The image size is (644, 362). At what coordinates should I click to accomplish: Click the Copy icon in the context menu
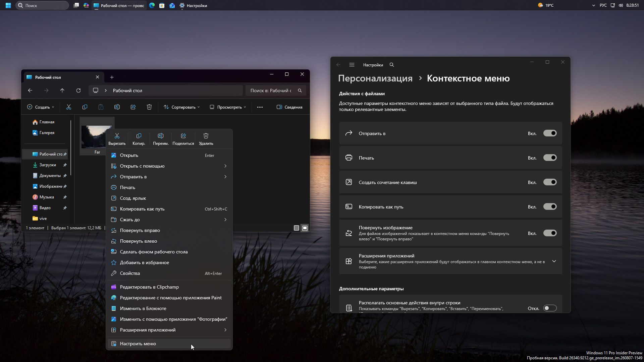139,136
